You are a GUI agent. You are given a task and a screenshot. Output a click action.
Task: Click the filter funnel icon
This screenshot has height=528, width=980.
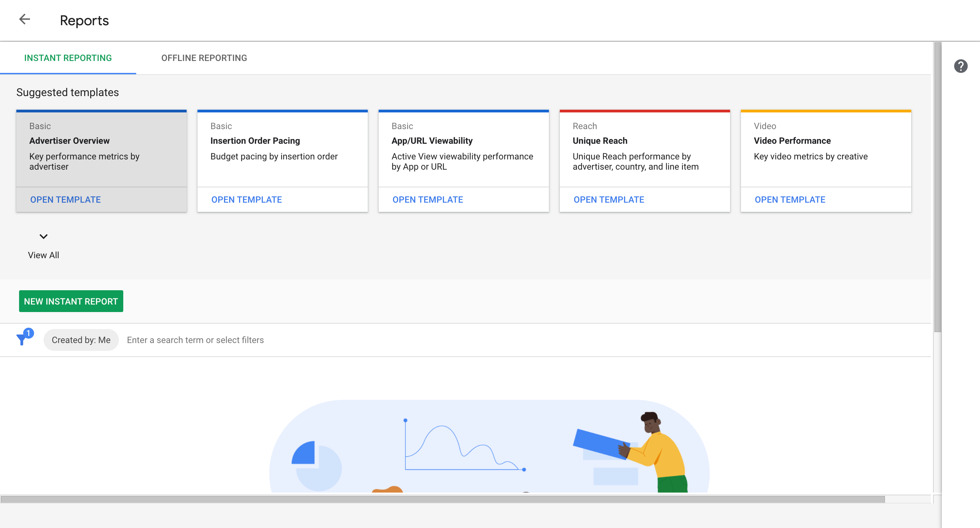[23, 338]
